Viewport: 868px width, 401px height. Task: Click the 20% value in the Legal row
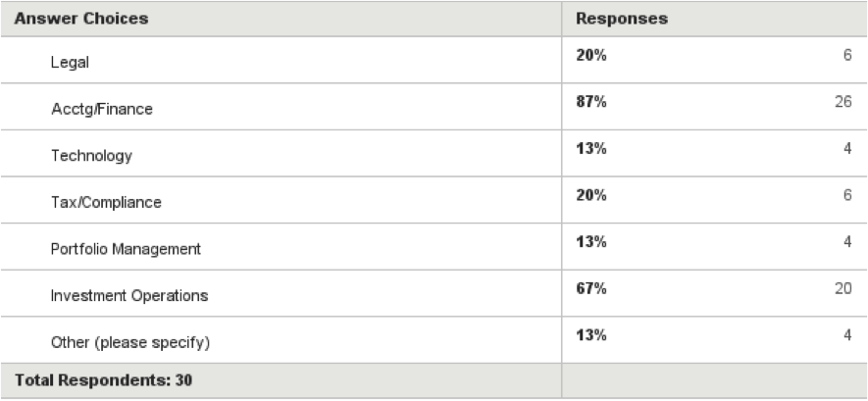tap(591, 56)
